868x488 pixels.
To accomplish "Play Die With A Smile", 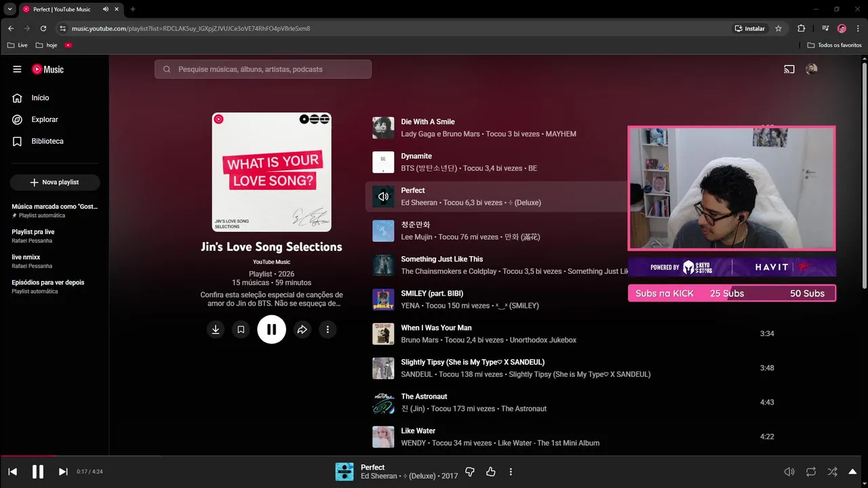I will click(428, 121).
